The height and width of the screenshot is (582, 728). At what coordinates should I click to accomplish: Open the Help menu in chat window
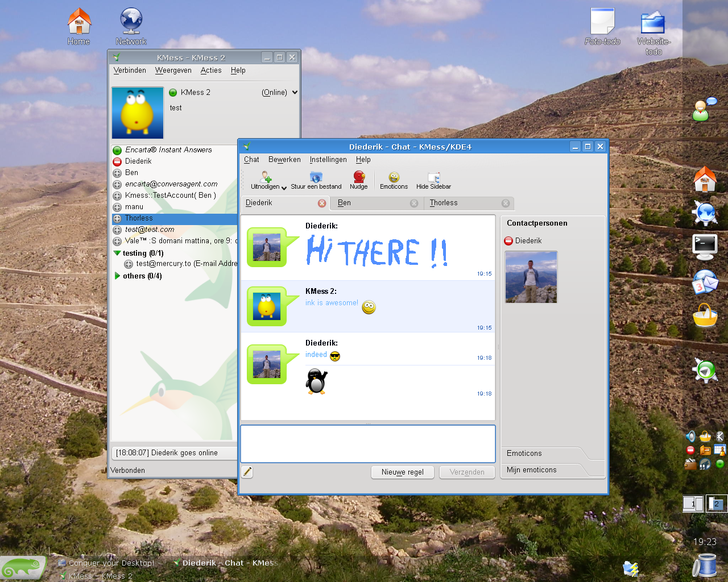(x=363, y=160)
